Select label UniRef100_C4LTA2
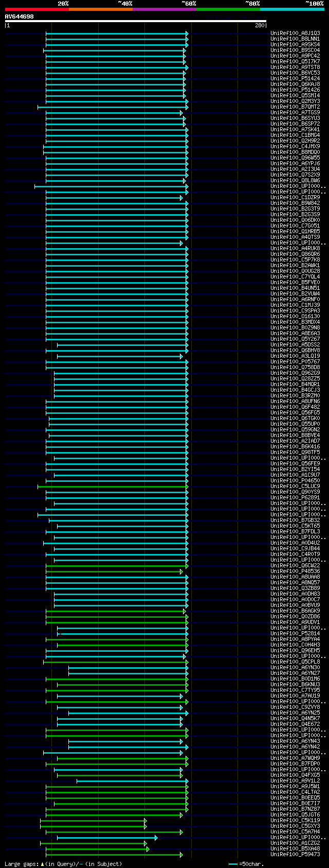This screenshot has width=329, height=868. (295, 792)
